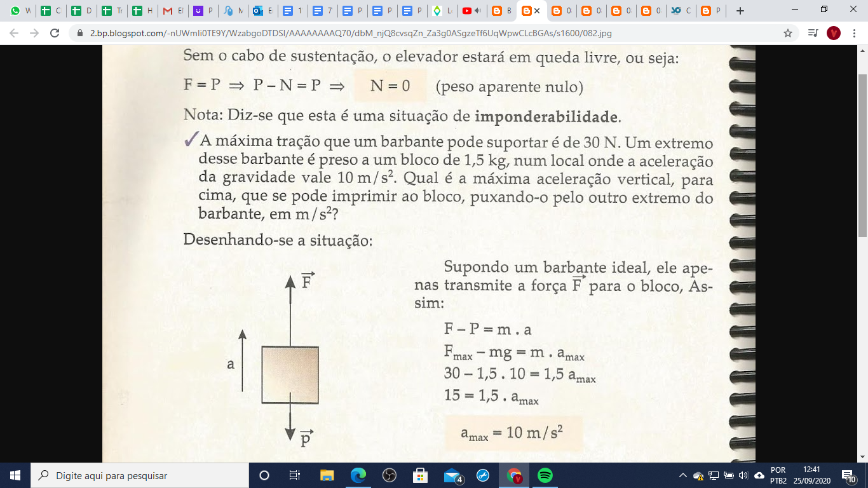The width and height of the screenshot is (868, 488).
Task: Switch to the Outlook tab
Action: click(x=263, y=11)
